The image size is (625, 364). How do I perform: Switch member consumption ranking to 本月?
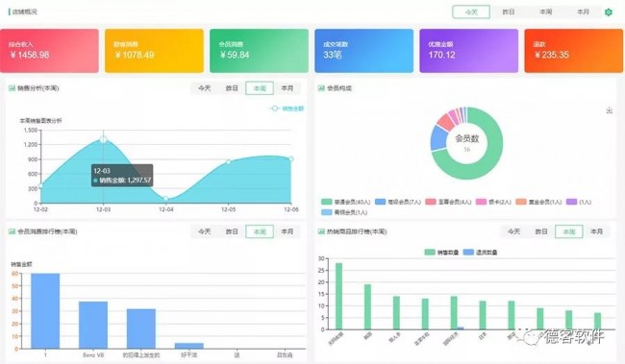[x=287, y=231]
